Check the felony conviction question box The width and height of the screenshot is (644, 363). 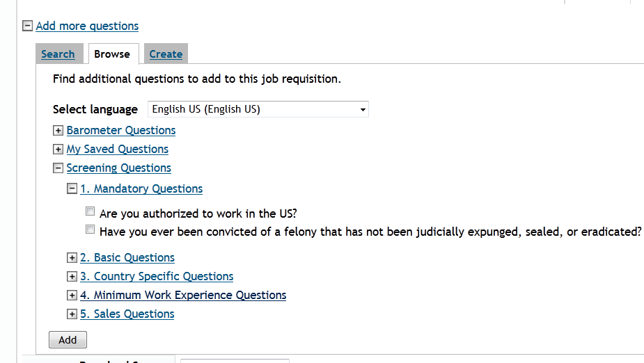coord(90,229)
